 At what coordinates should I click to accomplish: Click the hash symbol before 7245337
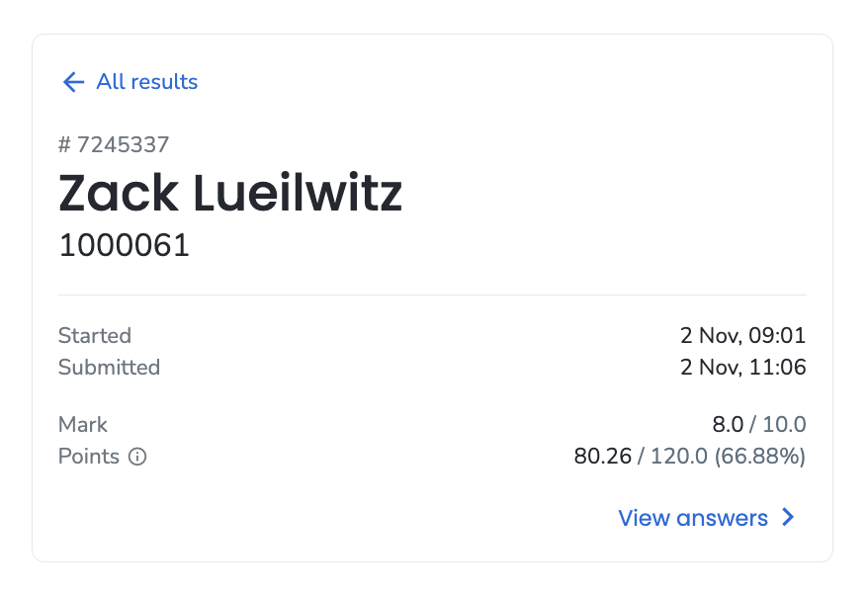click(x=65, y=145)
